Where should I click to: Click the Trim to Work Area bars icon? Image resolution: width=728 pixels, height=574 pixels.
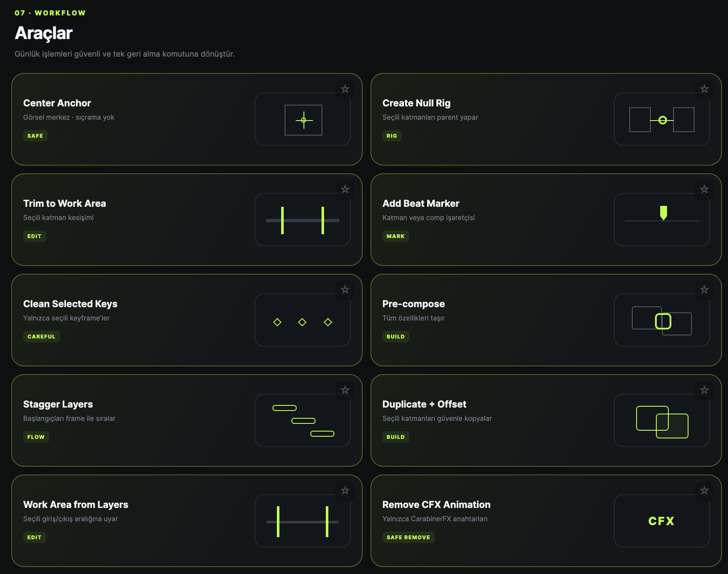pyautogui.click(x=303, y=220)
